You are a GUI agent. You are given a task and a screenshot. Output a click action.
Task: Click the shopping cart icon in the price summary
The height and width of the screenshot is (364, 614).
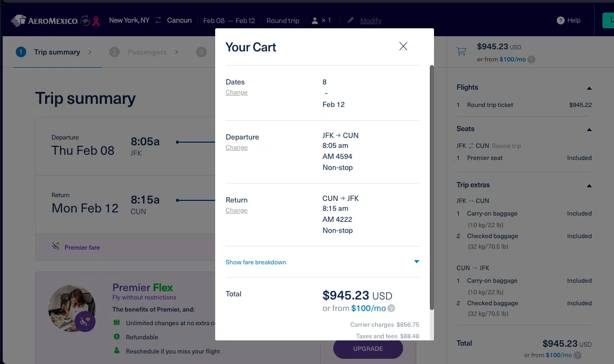click(461, 51)
